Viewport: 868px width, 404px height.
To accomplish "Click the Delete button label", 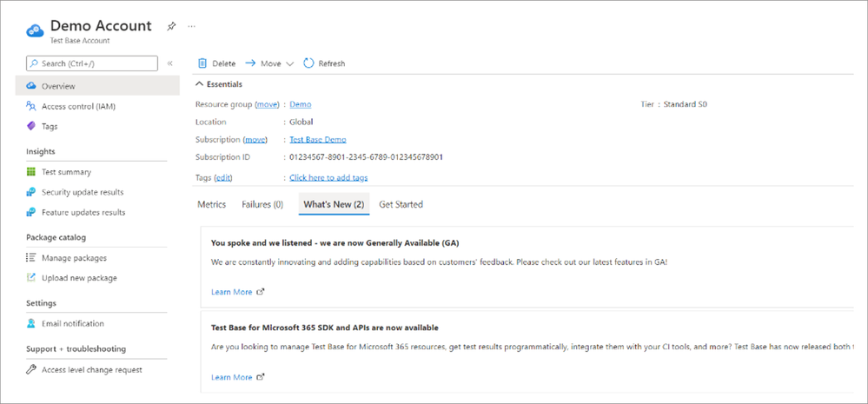I will 223,63.
